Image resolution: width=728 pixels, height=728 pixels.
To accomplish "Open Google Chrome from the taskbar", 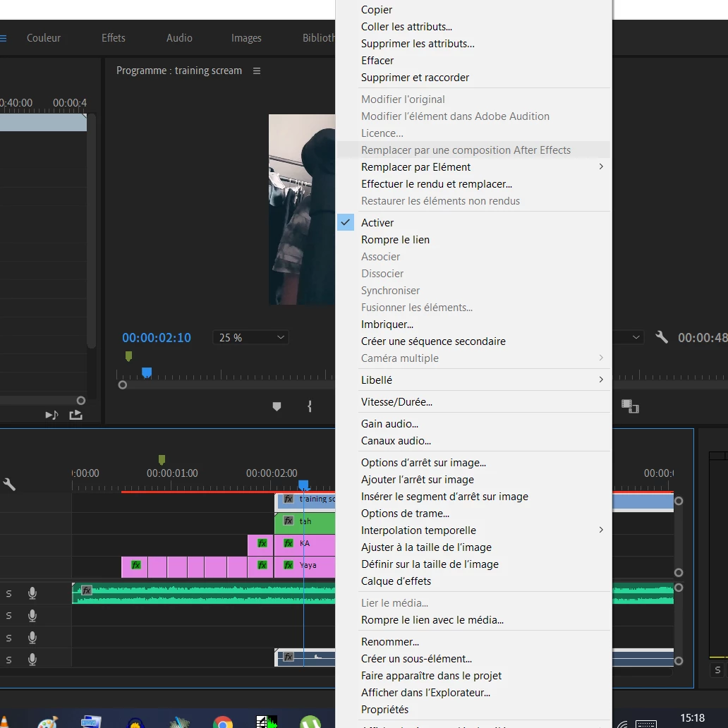I will pyautogui.click(x=223, y=722).
